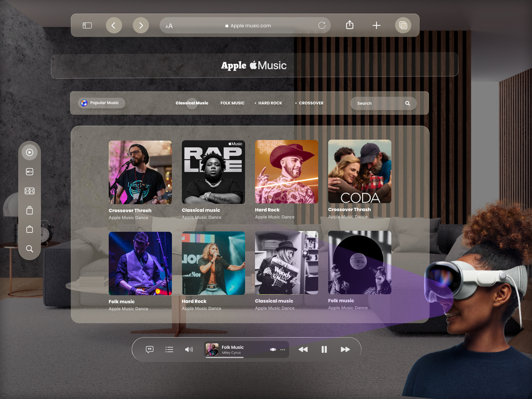Toggle the browser sidebar icon

87,26
